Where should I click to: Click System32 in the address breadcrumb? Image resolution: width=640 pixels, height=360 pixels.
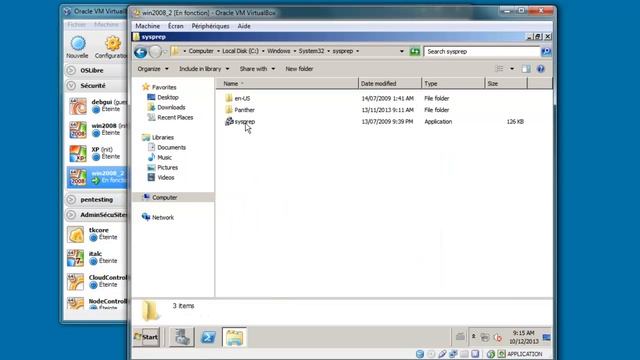point(311,51)
